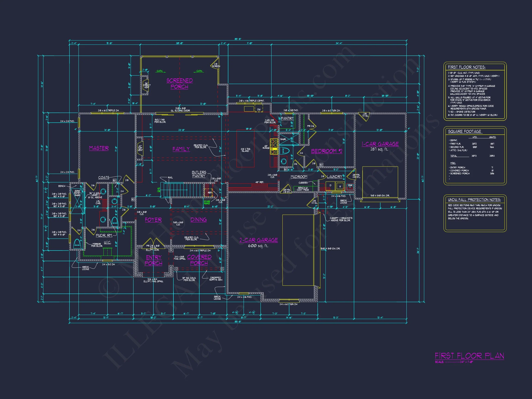Click the FIRST FLOOR PLAN title

(x=469, y=356)
